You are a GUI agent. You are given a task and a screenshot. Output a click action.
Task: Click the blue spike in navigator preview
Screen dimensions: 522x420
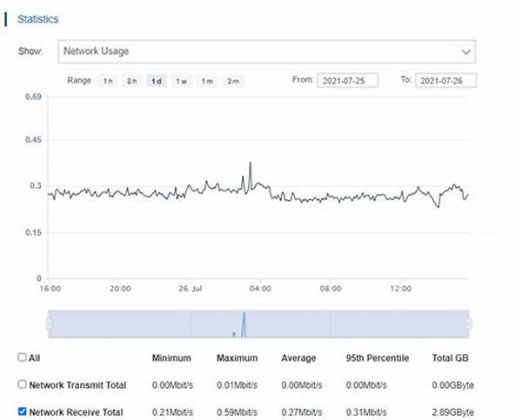[244, 323]
